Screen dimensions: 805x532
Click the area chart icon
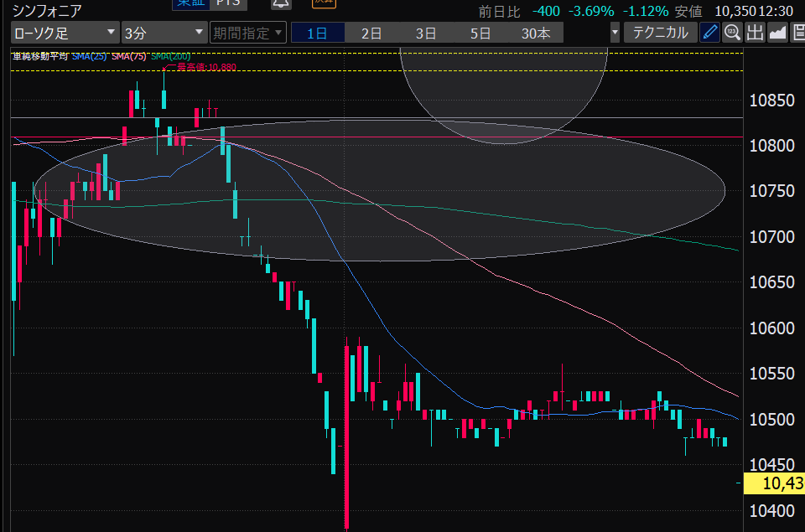(x=777, y=34)
